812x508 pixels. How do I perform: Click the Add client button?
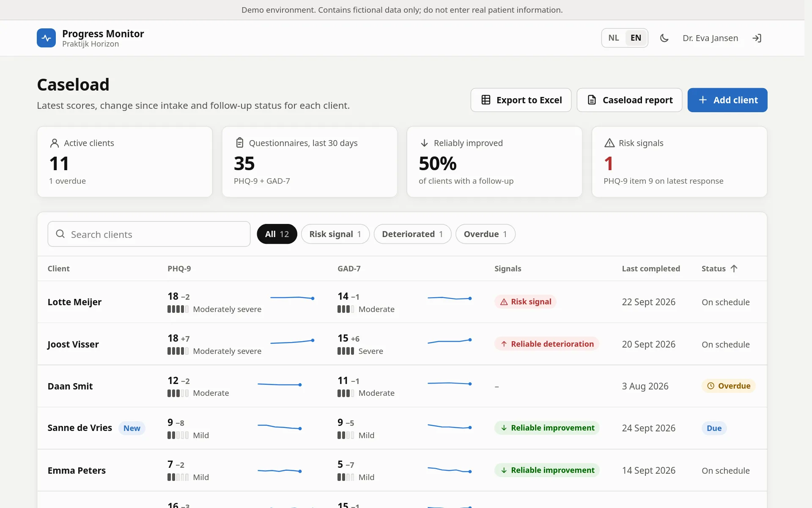727,100
